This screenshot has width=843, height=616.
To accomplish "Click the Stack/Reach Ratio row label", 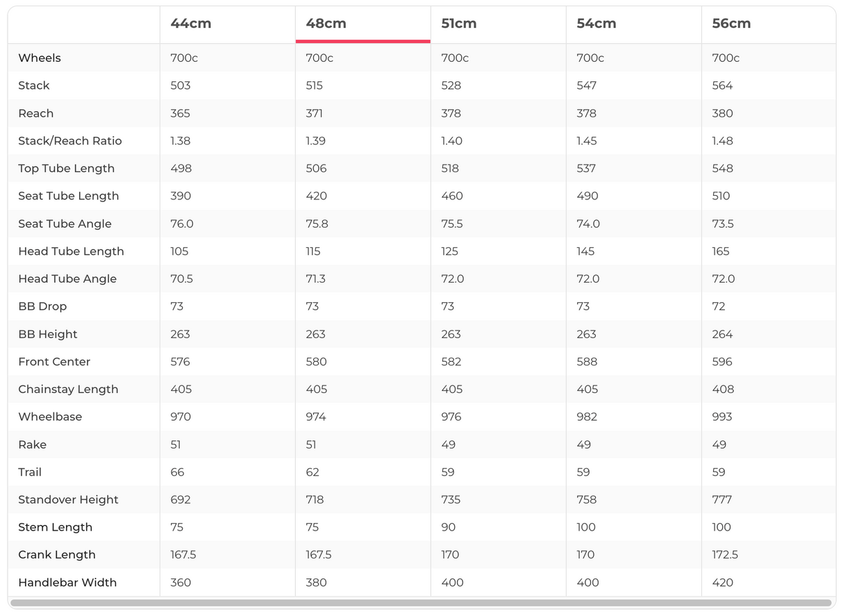I will click(x=70, y=141).
